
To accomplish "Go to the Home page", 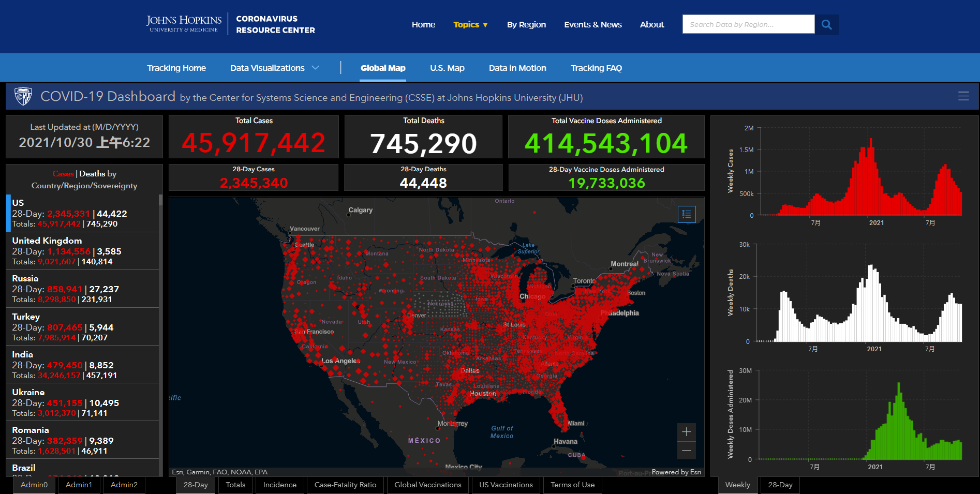I will pyautogui.click(x=423, y=24).
